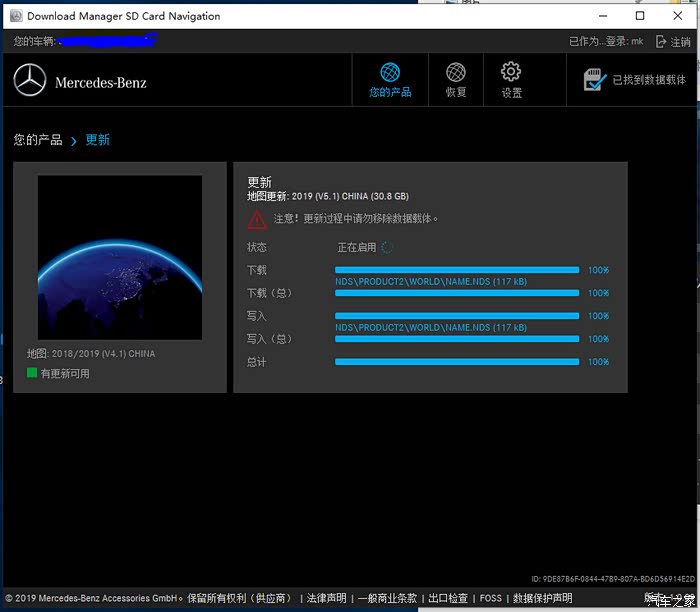700x612 pixels.
Task: Click the Mercedes-Benz star logo
Action: point(30,81)
